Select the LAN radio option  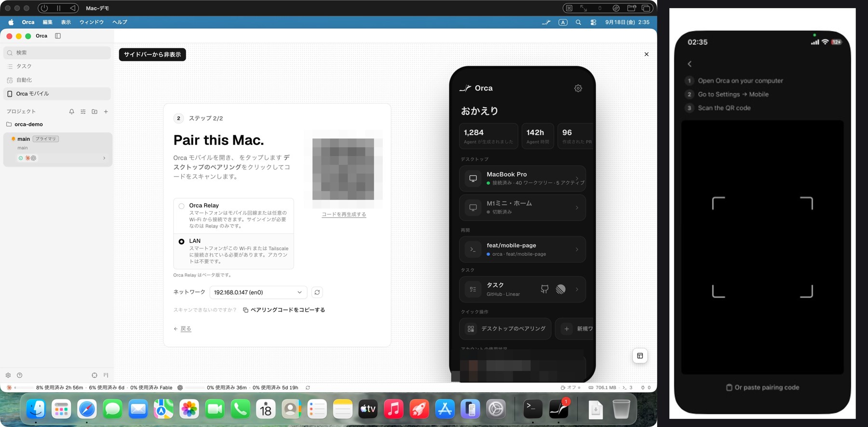[181, 241]
